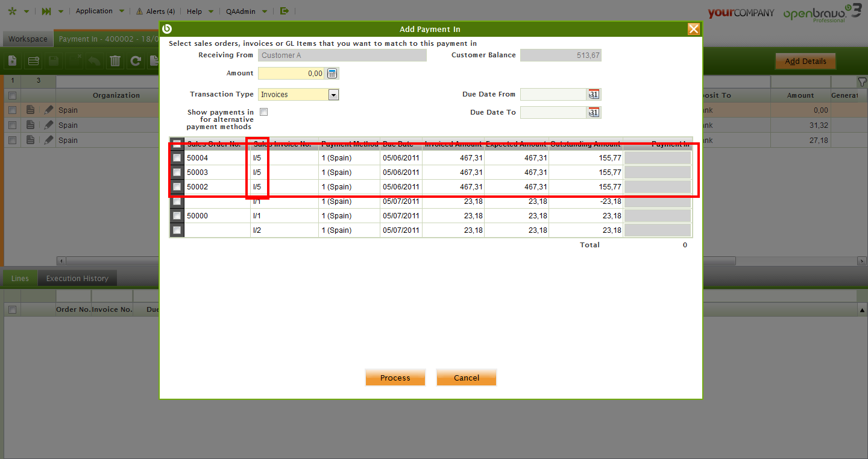Click the Process button
Image resolution: width=868 pixels, height=459 pixels.
click(x=395, y=378)
